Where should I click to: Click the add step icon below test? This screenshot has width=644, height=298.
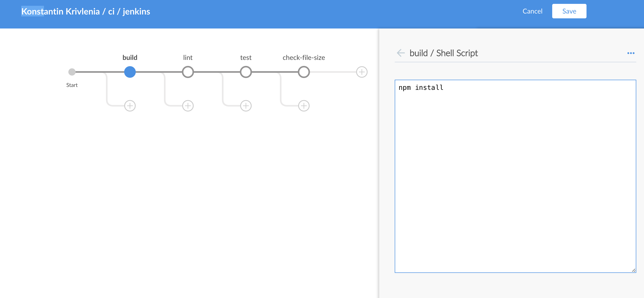click(245, 106)
